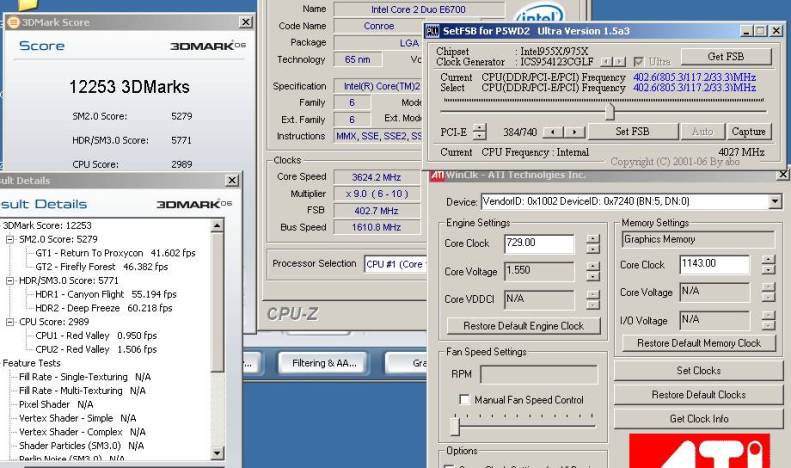The image size is (791, 468).
Task: Decrease Memory Core Clock with down arrow
Action: coord(768,269)
